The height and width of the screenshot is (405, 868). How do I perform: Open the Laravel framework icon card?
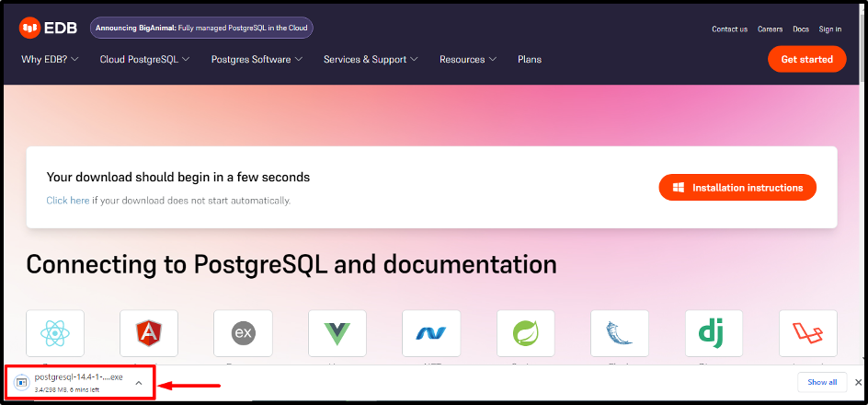coord(808,333)
